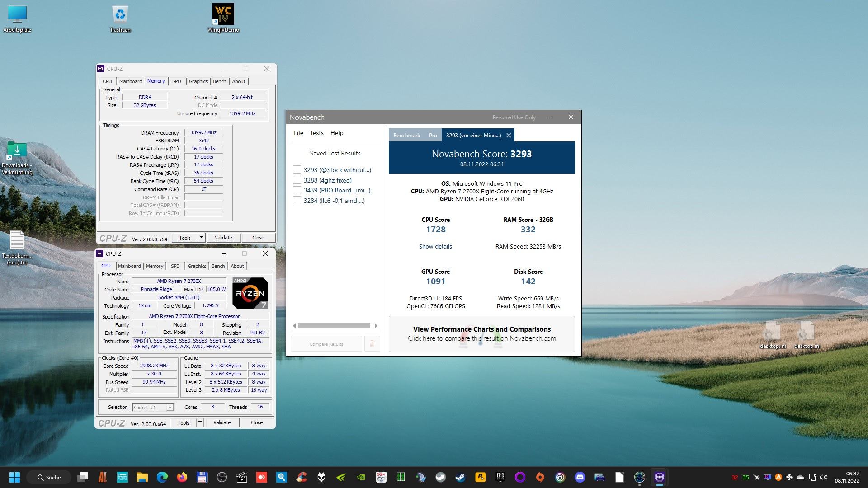
Task: Open Epic Games Launcher from taskbar
Action: 500,477
